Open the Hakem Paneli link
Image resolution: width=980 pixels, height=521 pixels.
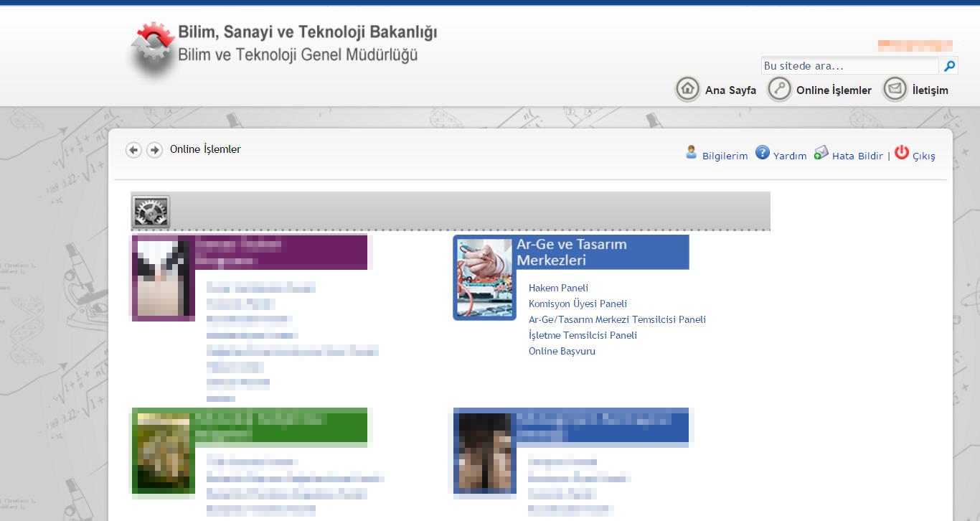(x=558, y=288)
